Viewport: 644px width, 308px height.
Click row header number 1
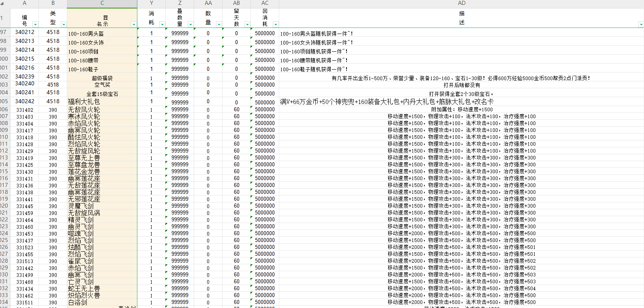(2, 18)
